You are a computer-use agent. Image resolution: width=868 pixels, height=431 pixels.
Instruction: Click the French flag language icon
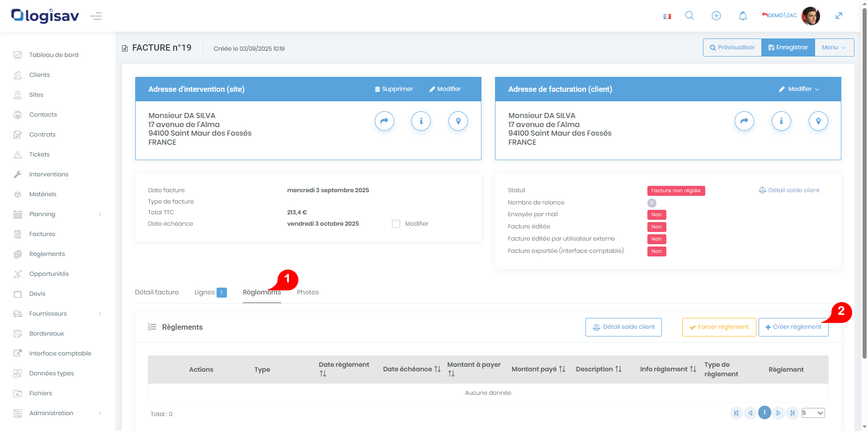667,16
